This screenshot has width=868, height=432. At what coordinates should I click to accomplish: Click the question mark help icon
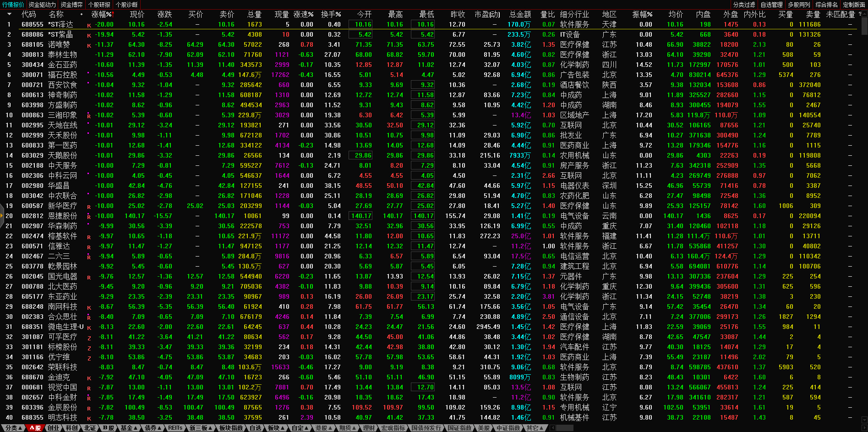(860, 14)
